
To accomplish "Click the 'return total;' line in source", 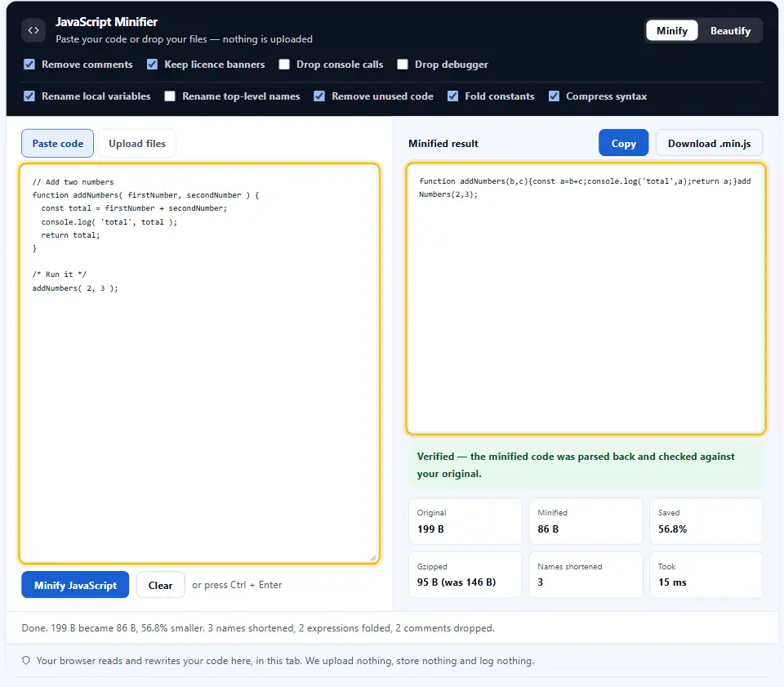I will pyautogui.click(x=70, y=235).
